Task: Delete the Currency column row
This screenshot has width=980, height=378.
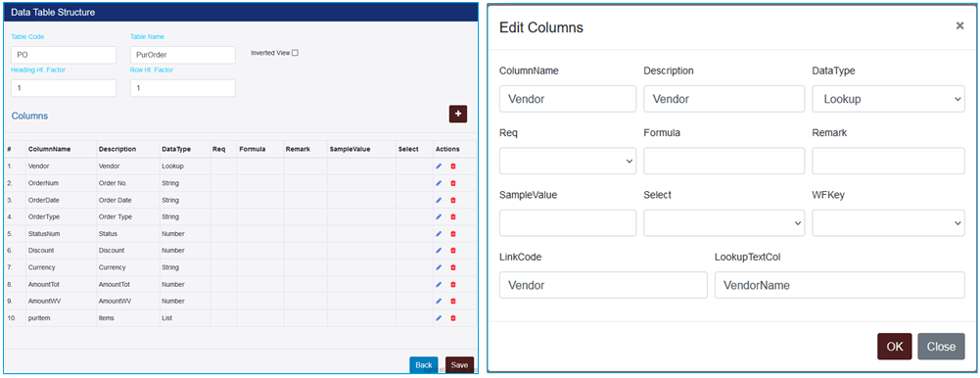Action: point(453,266)
